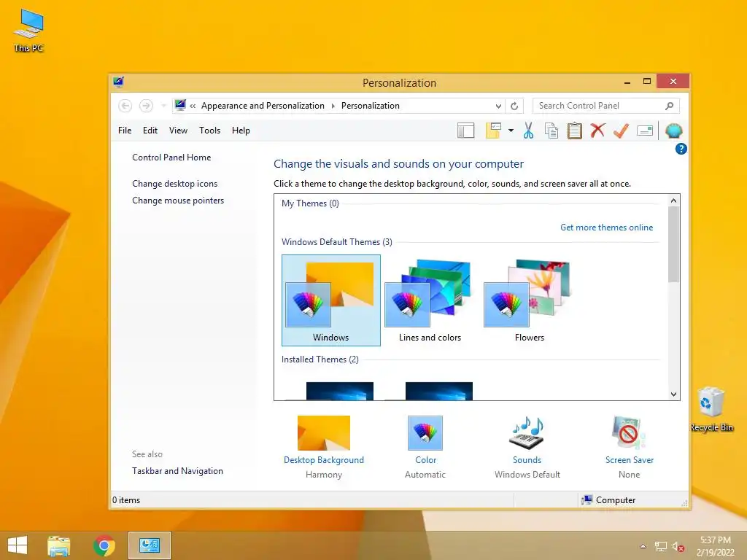The width and height of the screenshot is (747, 560).
Task: Select the Windows theme
Action: [331, 300]
